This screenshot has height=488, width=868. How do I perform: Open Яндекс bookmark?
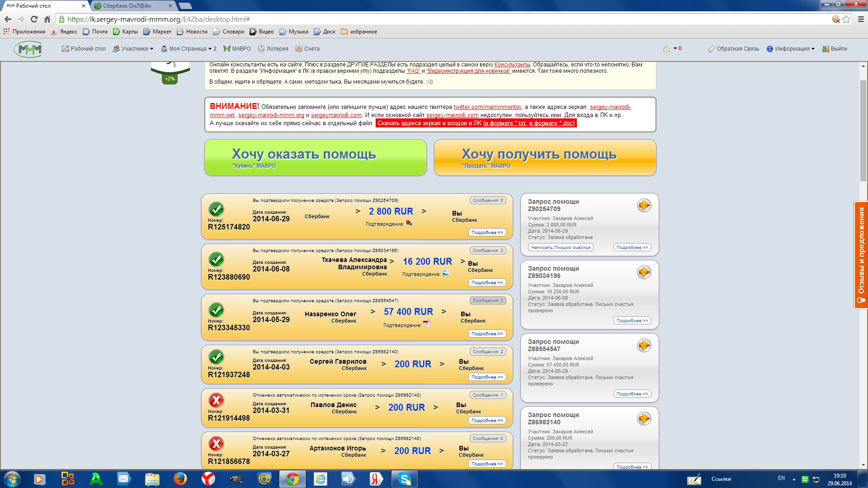(64, 32)
